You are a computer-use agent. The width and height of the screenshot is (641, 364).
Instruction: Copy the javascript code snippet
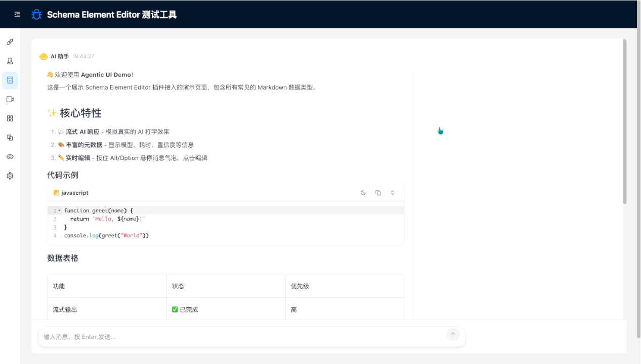pos(378,193)
